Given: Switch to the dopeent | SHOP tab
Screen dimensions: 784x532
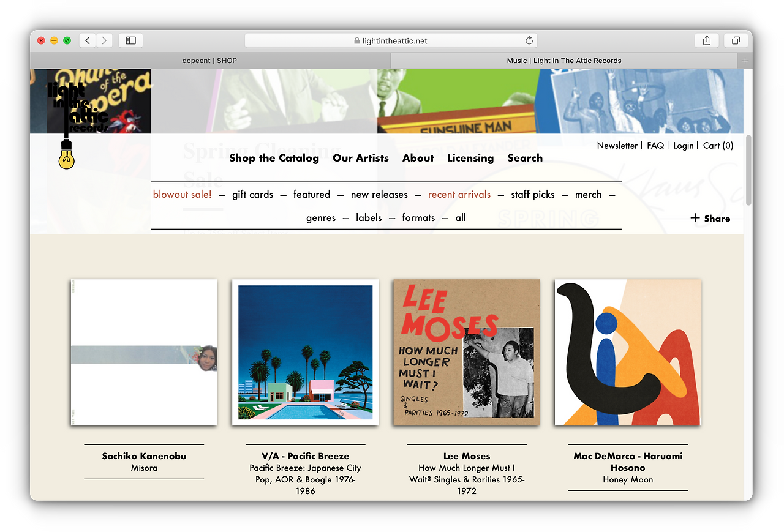Looking at the screenshot, I should click(210, 61).
